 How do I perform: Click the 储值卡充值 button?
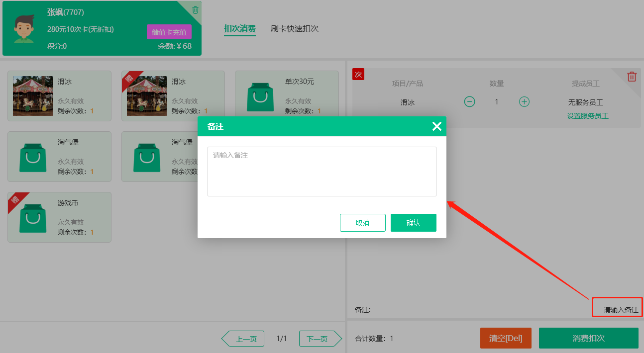point(169,32)
